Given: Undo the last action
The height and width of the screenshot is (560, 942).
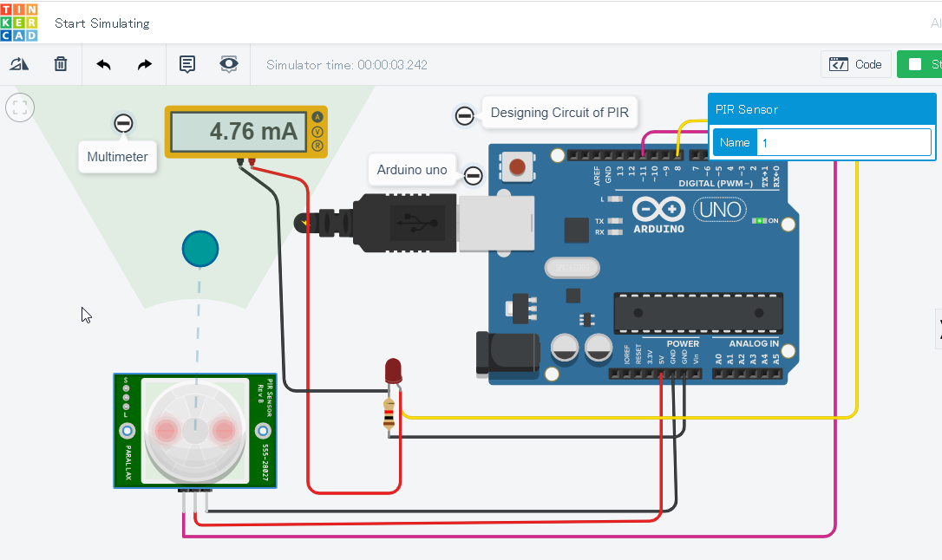Looking at the screenshot, I should click(x=102, y=63).
